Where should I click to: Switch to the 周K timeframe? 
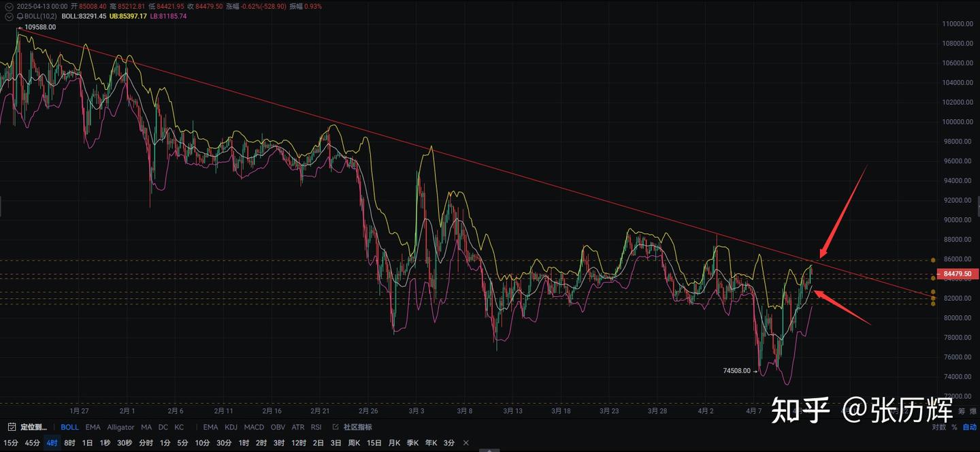[x=354, y=443]
